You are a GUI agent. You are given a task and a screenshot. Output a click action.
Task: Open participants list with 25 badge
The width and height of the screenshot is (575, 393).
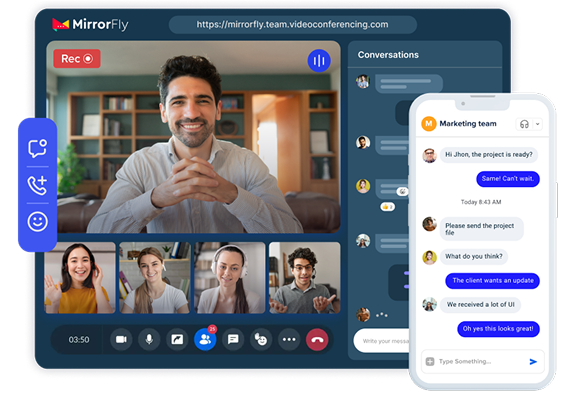click(x=205, y=339)
